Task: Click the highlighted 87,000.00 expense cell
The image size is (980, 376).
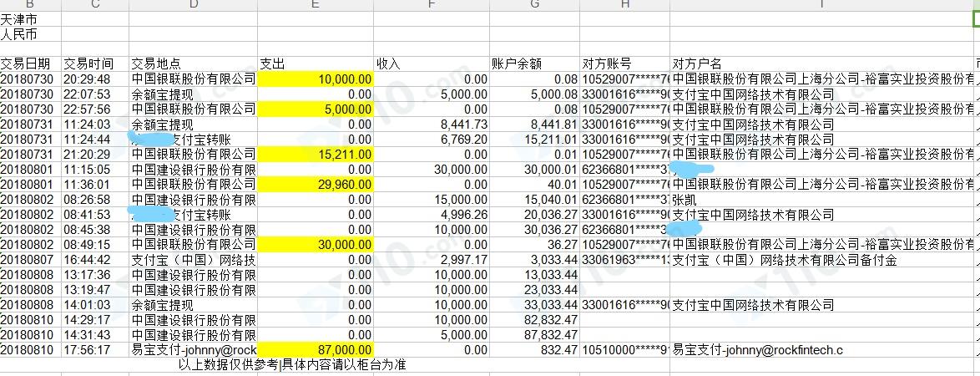Action: coord(316,350)
